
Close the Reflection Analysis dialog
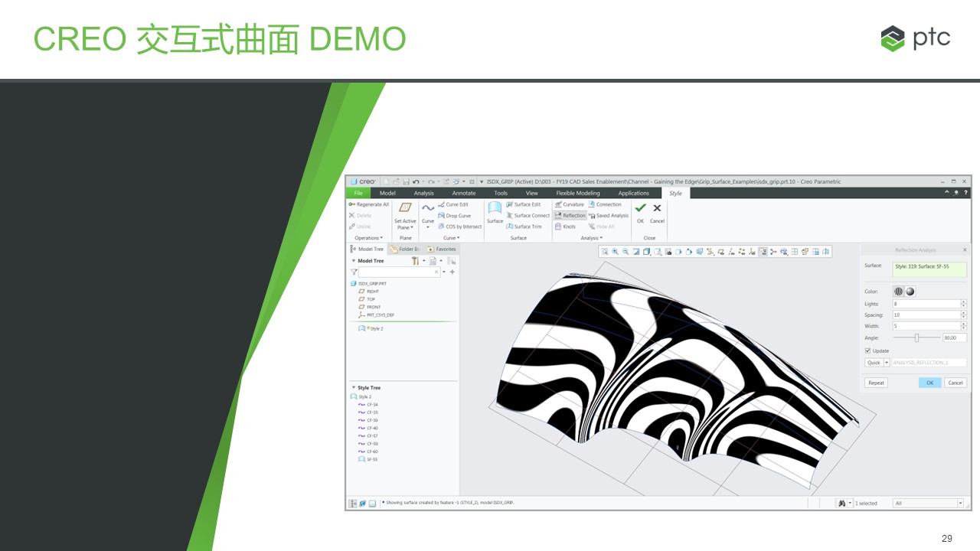964,250
